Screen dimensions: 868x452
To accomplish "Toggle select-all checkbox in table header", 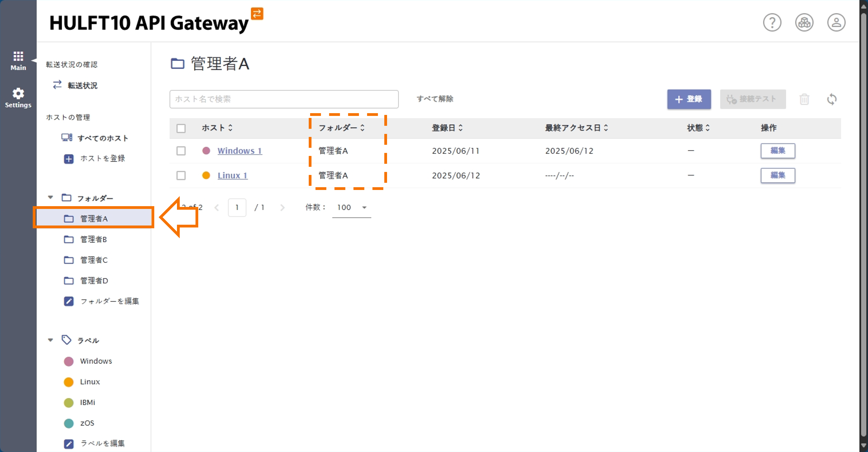I will [181, 128].
